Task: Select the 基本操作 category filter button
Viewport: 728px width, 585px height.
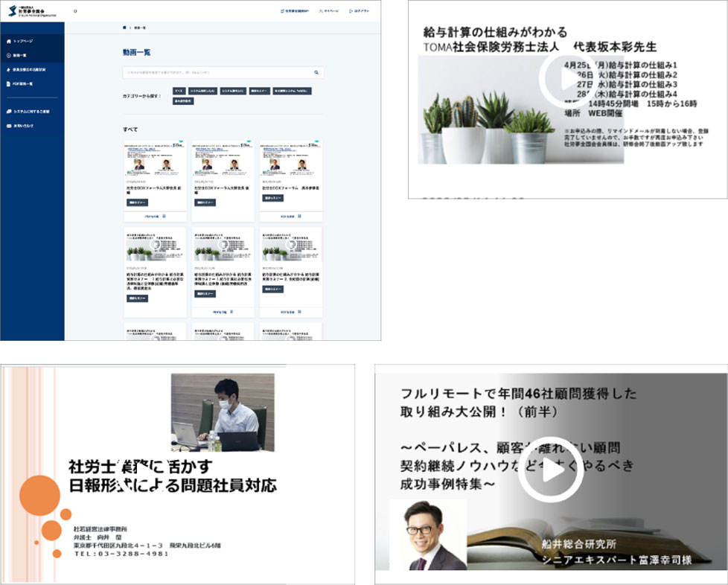Action: point(183,100)
